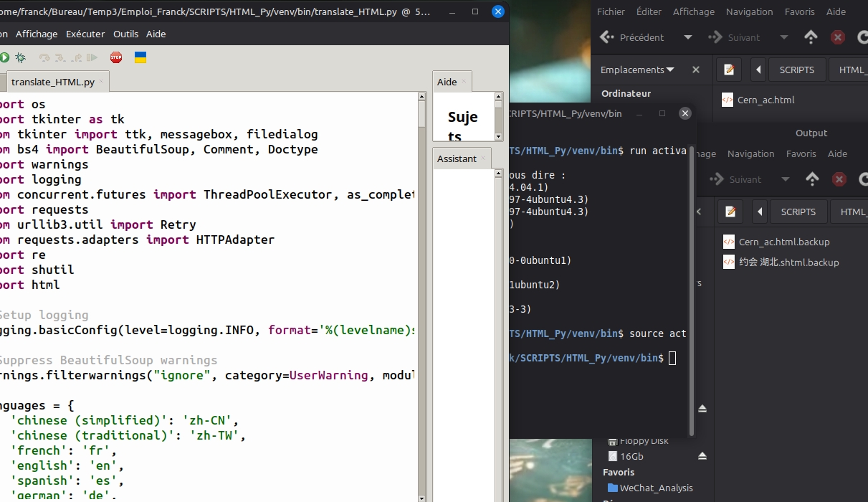The image size is (868, 502).
Task: Click the Ukraine flag icon in toolbar
Action: point(140,57)
